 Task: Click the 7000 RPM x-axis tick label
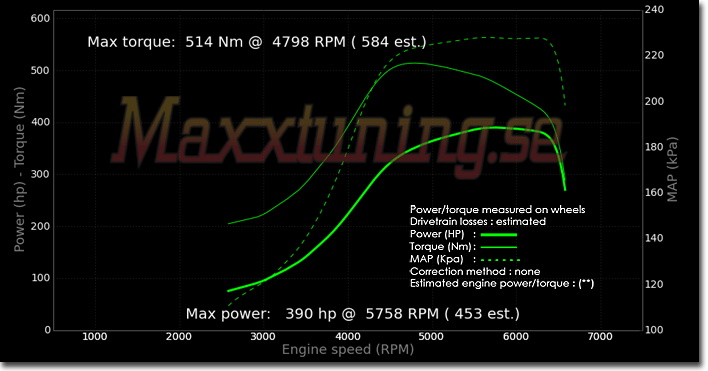tap(600, 337)
